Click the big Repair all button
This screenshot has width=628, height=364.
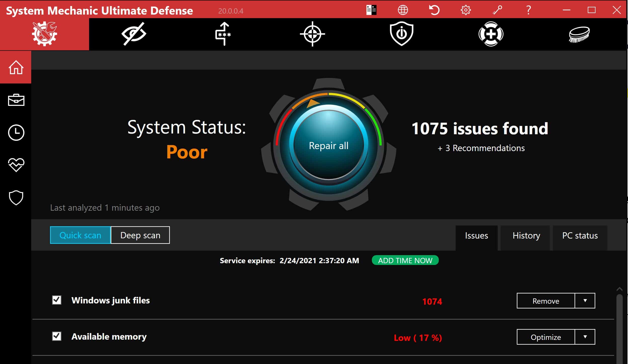point(329,145)
